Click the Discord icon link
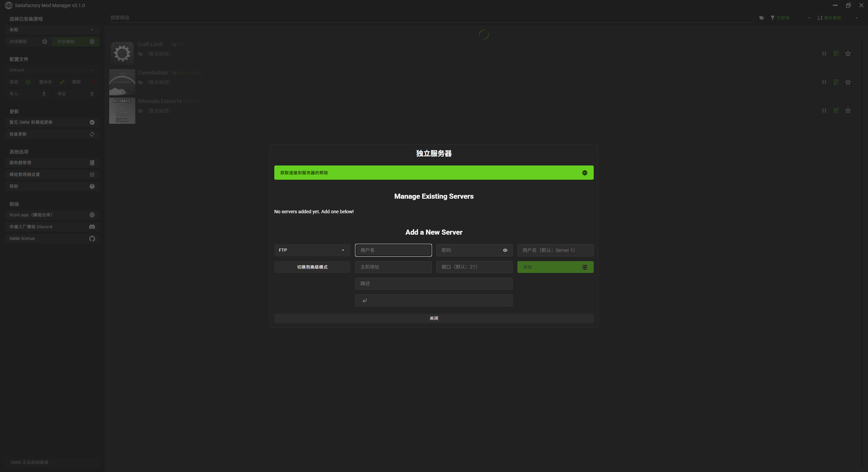 pyautogui.click(x=92, y=227)
